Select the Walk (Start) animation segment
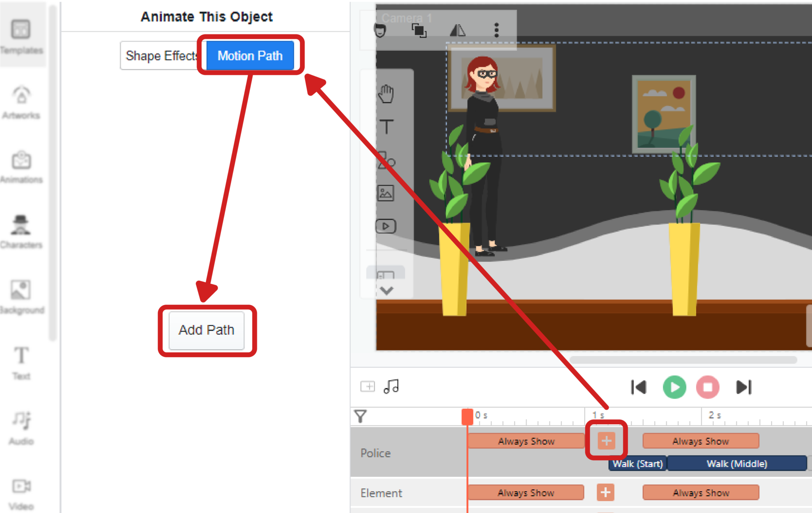 point(637,463)
